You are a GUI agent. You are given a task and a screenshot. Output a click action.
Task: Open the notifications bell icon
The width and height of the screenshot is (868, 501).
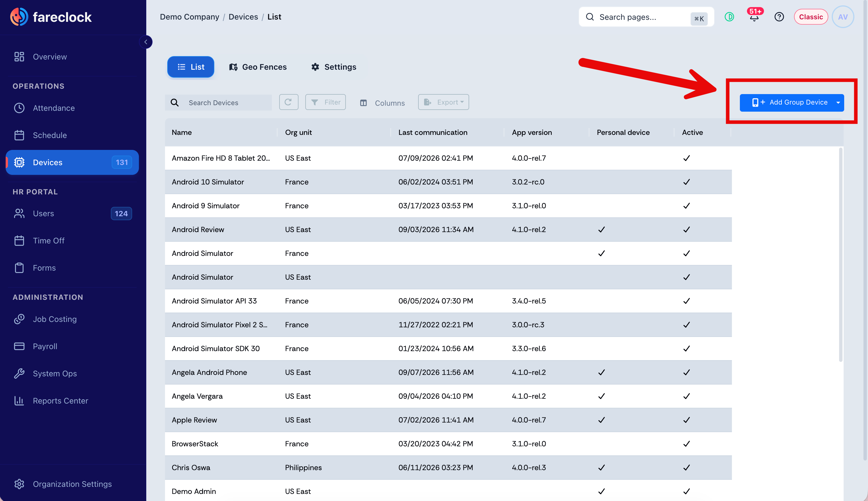click(x=754, y=17)
